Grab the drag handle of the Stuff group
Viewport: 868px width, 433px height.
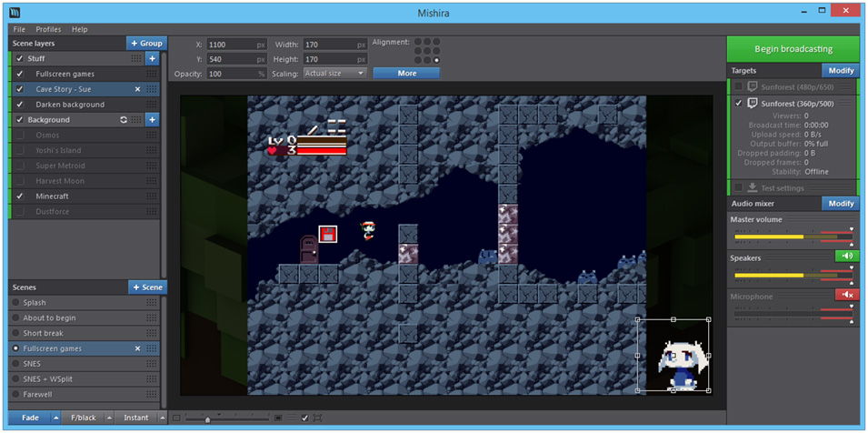coord(136,58)
